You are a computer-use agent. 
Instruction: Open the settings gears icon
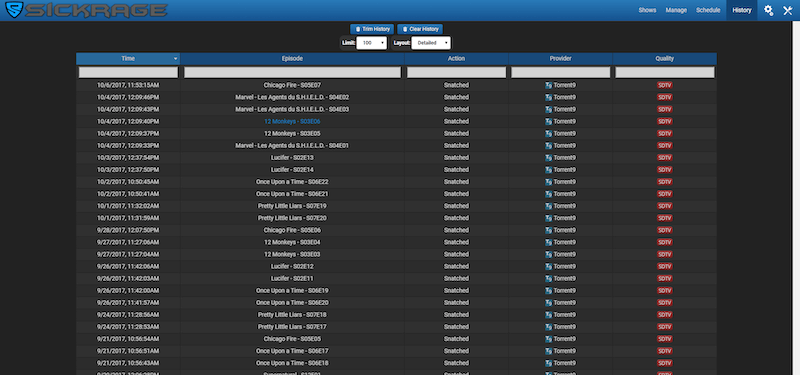(x=768, y=10)
